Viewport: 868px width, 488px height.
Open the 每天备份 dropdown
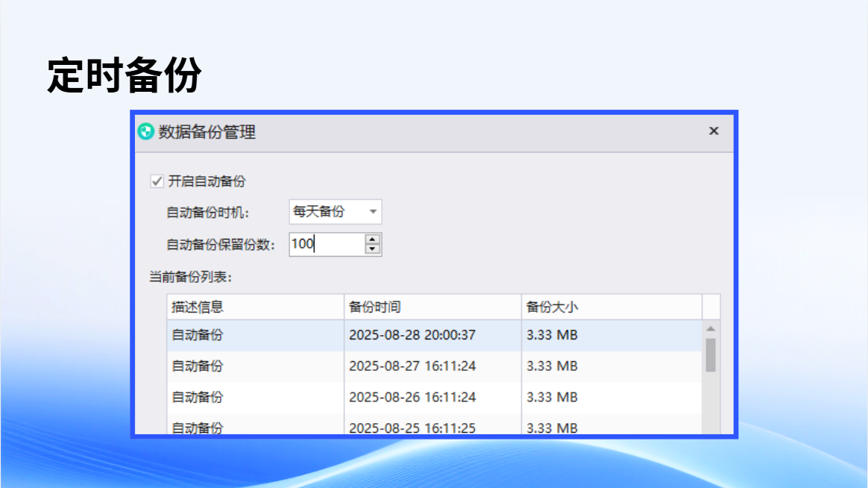click(335, 212)
